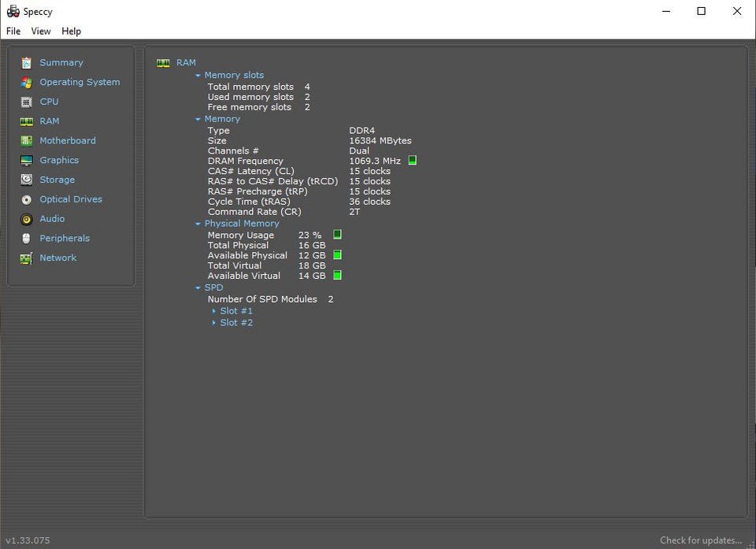Open the Audio speaker icon

point(27,219)
